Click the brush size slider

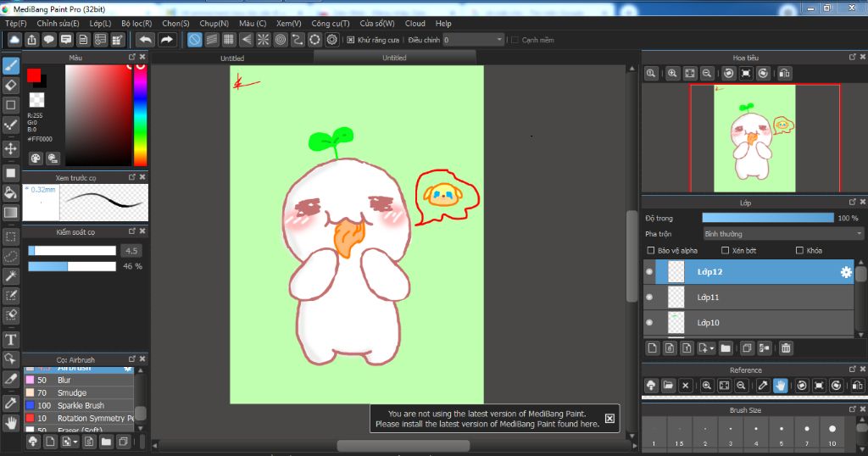[72, 251]
